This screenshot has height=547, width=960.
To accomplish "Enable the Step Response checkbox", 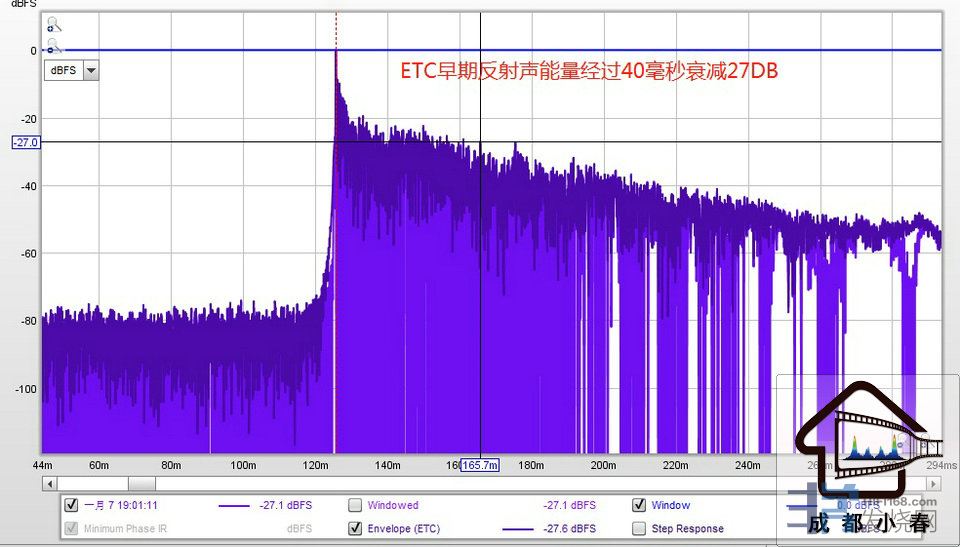I will 639,528.
